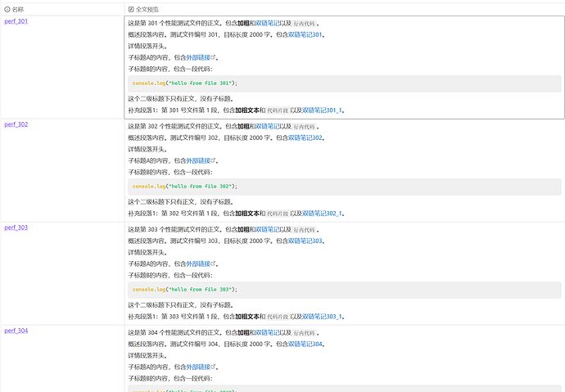Follow 双链笔记303 link in perf_303 row
Viewport: 565px width, 392px height.
[305, 241]
